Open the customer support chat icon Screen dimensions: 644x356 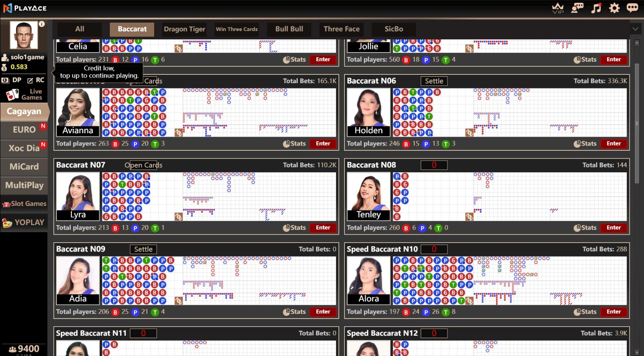coord(577,8)
